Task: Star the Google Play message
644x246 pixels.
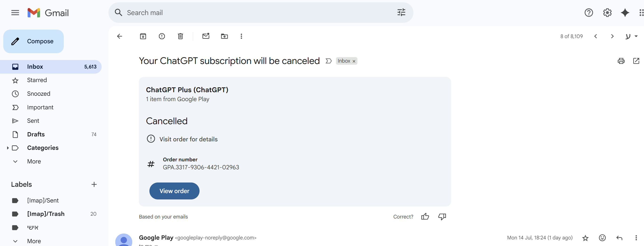Action: tap(585, 238)
